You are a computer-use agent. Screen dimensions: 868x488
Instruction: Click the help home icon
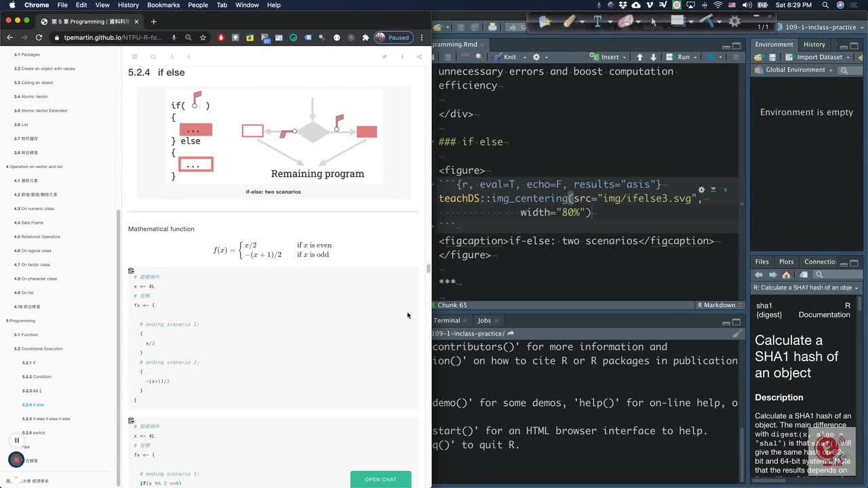[x=787, y=274]
